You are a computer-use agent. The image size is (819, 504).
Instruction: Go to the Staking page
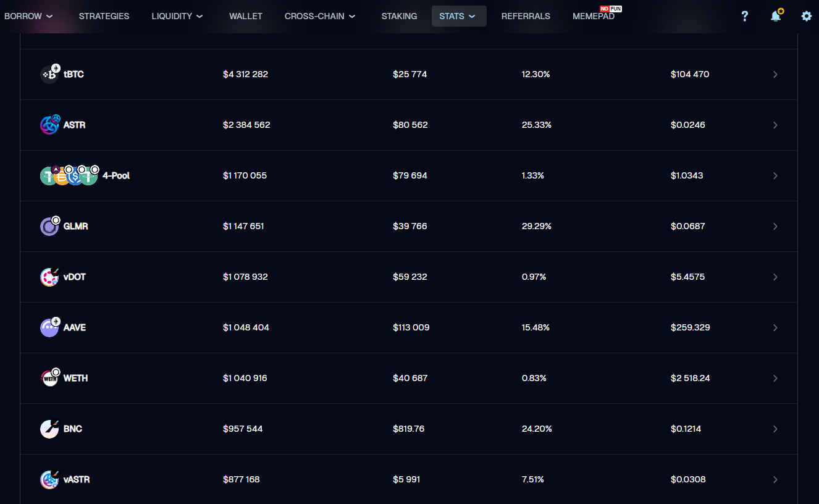pyautogui.click(x=399, y=16)
